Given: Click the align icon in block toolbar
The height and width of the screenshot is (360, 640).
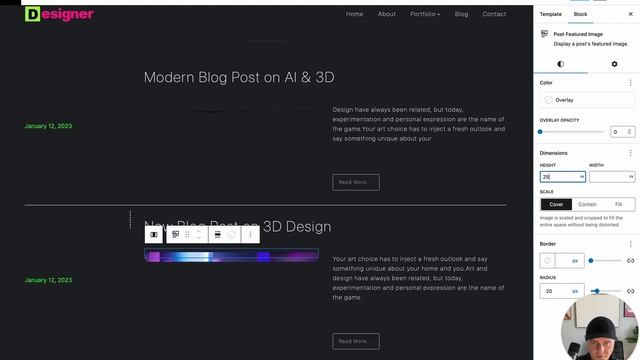Looking at the screenshot, I should [x=218, y=235].
